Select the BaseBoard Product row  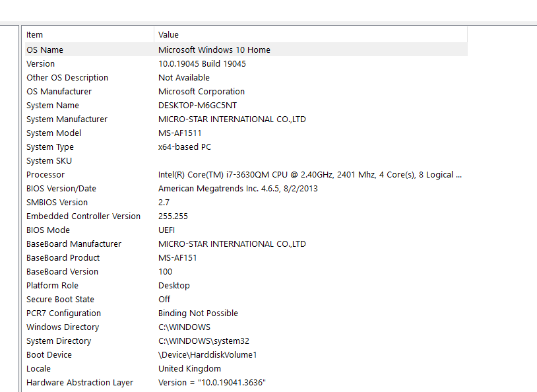pos(246,257)
